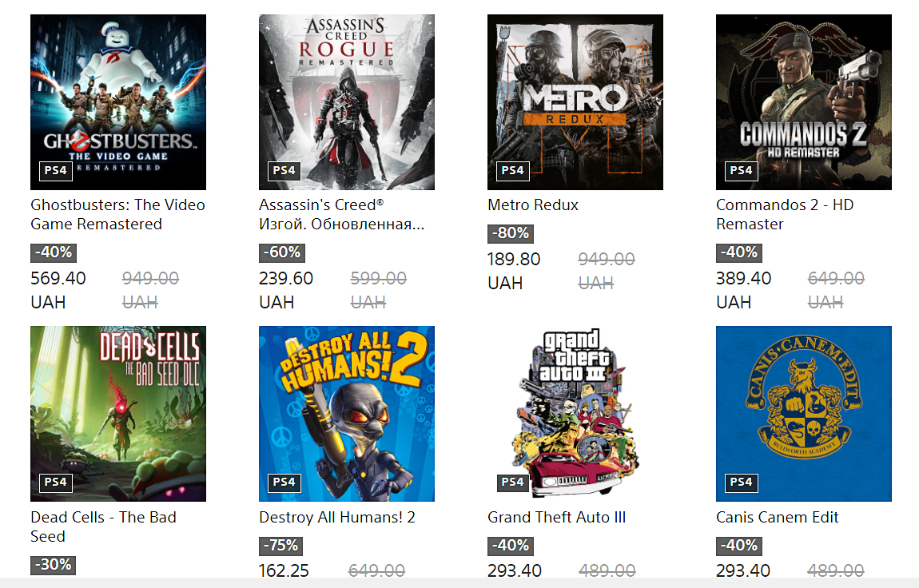Click the PS4 badge on Ghostbusters cover
919x588 pixels.
point(55,170)
